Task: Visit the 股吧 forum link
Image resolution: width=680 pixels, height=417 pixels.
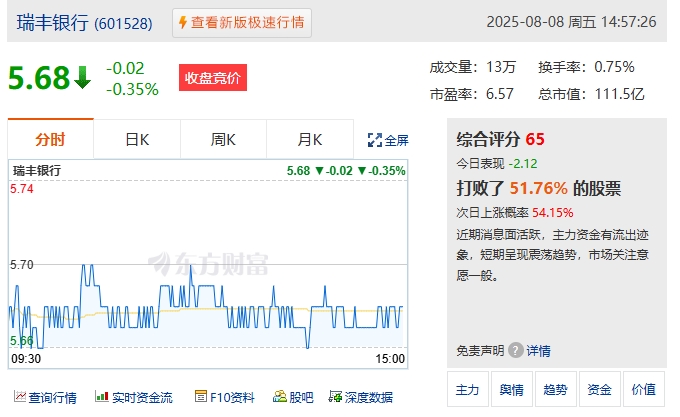Action: pos(301,397)
